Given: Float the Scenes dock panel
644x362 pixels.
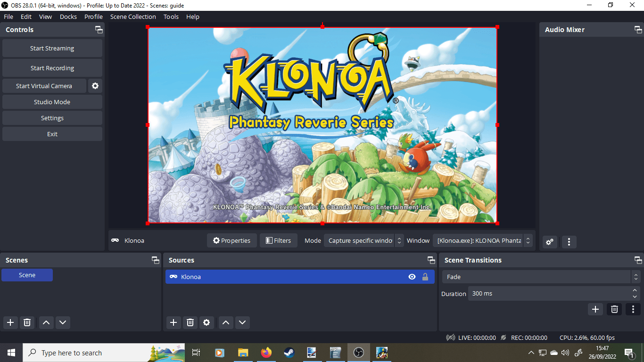Looking at the screenshot, I should click(155, 260).
